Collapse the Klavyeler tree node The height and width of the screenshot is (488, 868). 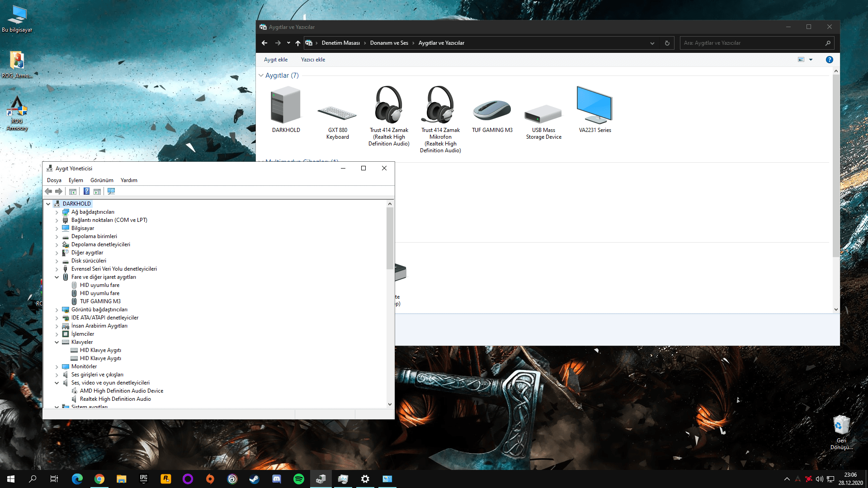coord(57,342)
